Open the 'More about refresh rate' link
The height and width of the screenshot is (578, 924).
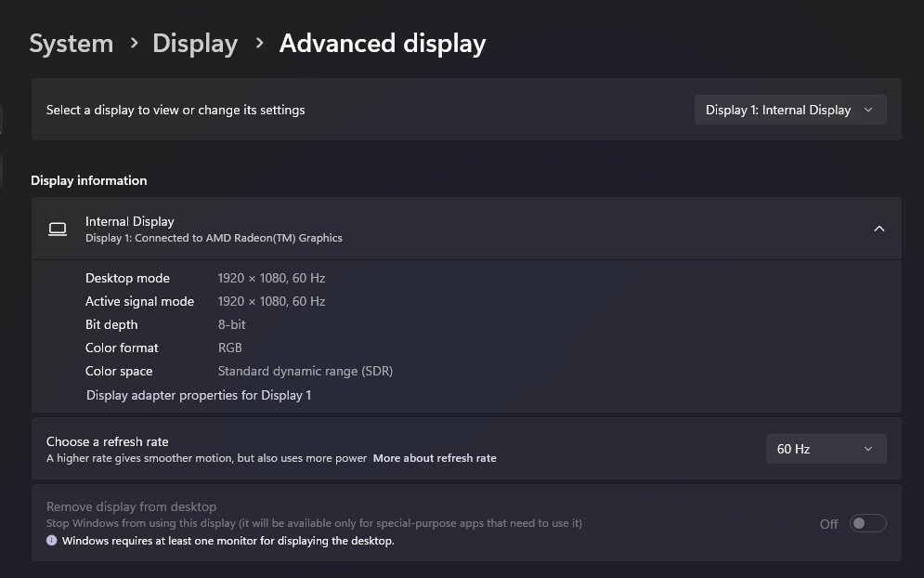(x=435, y=458)
